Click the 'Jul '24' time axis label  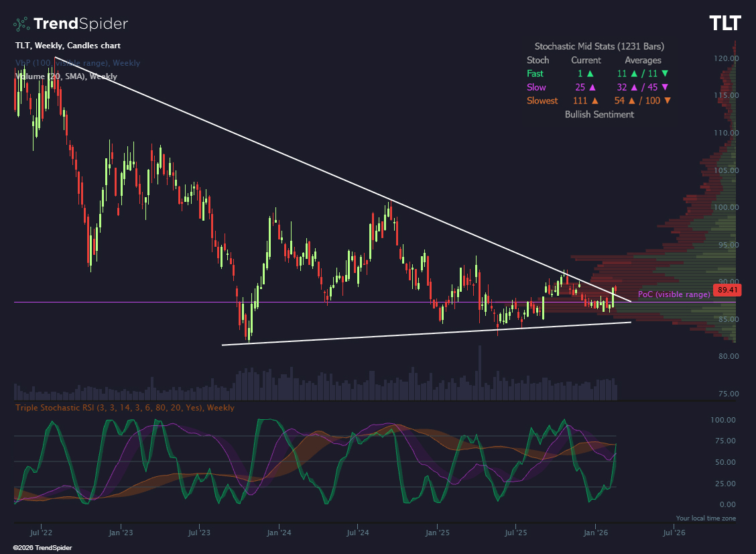click(x=358, y=533)
